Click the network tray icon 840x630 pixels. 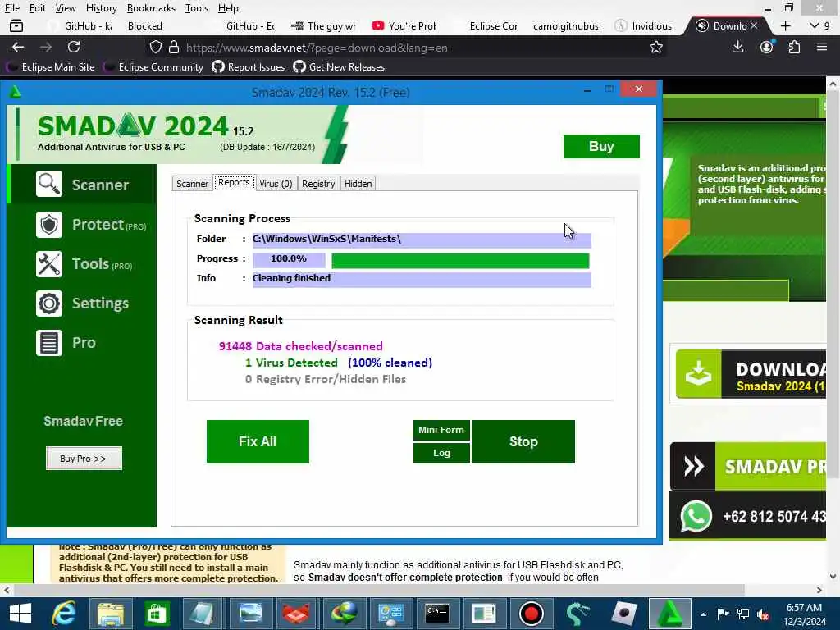[743, 614]
